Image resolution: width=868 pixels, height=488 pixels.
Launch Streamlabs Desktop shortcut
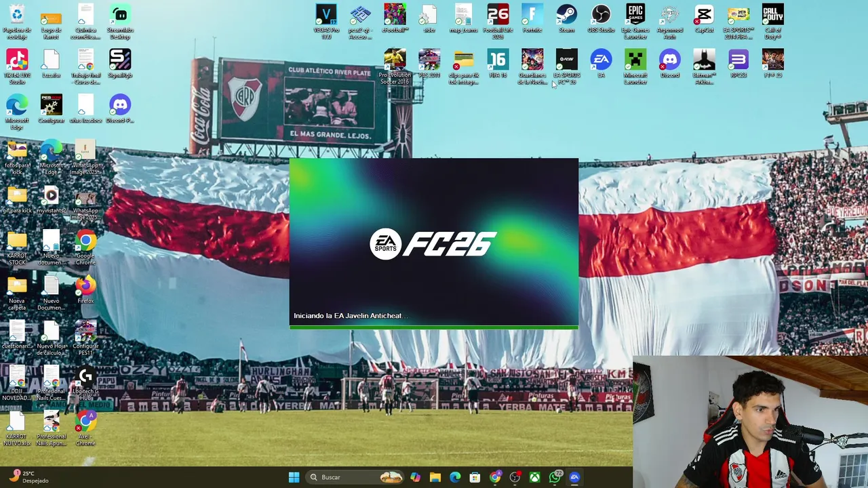click(120, 22)
